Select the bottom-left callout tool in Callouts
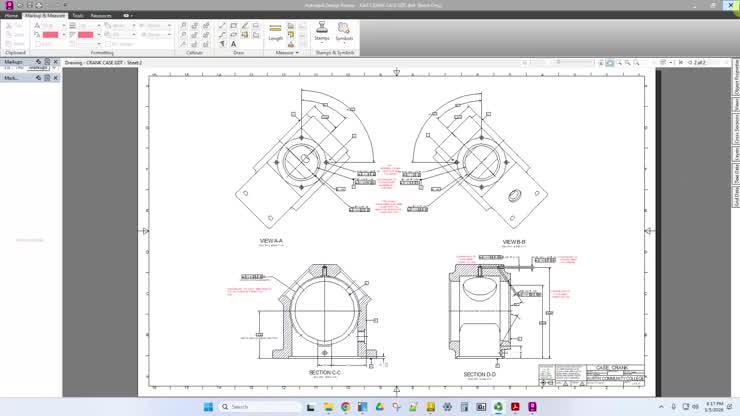This screenshot has width=740, height=416. (x=183, y=44)
